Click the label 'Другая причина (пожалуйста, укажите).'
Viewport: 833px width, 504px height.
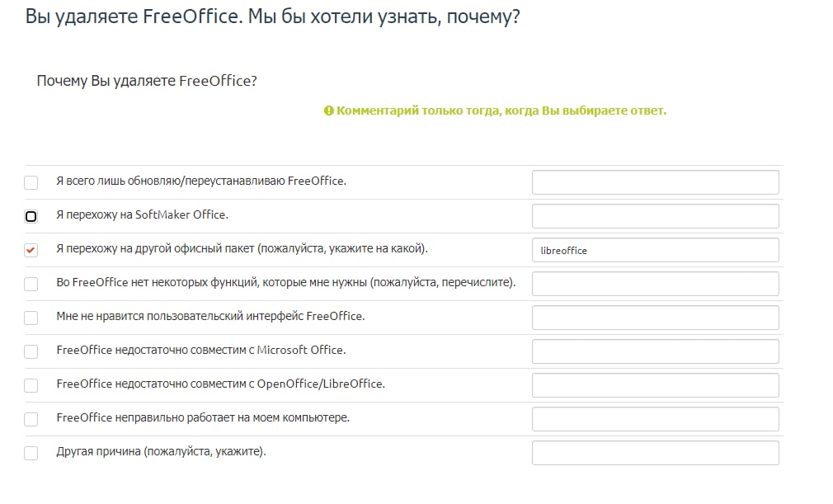[x=162, y=452]
